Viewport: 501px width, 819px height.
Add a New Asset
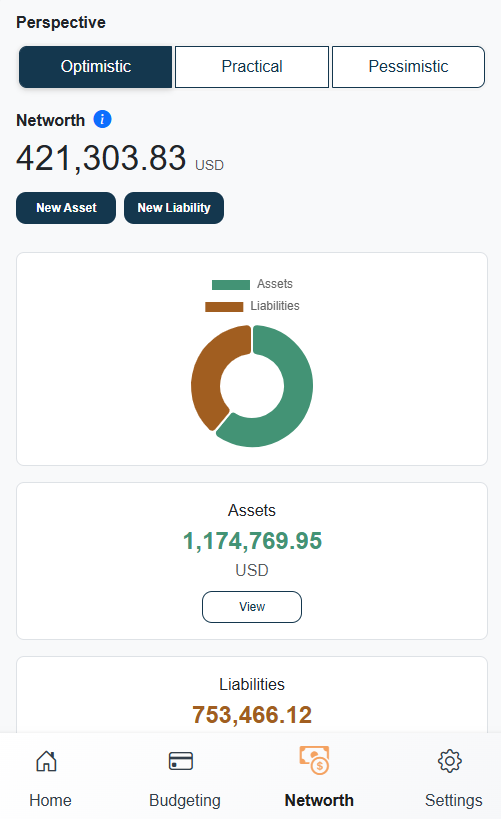[x=66, y=208]
